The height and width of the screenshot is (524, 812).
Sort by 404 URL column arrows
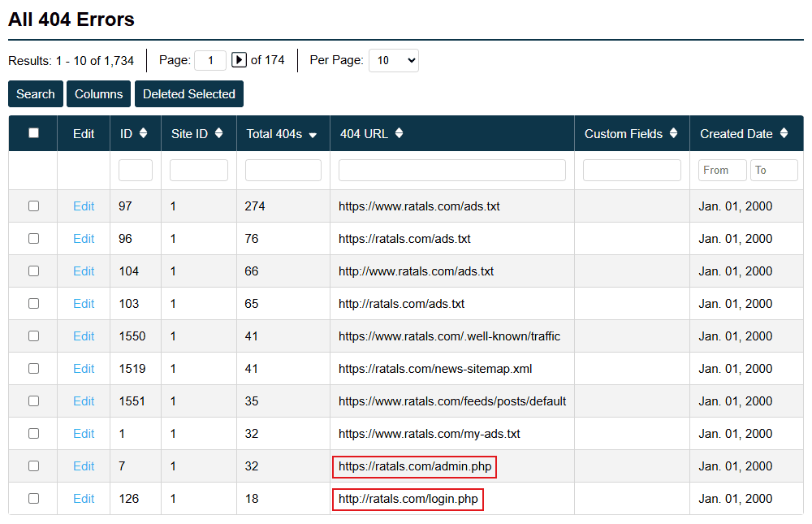click(x=399, y=133)
